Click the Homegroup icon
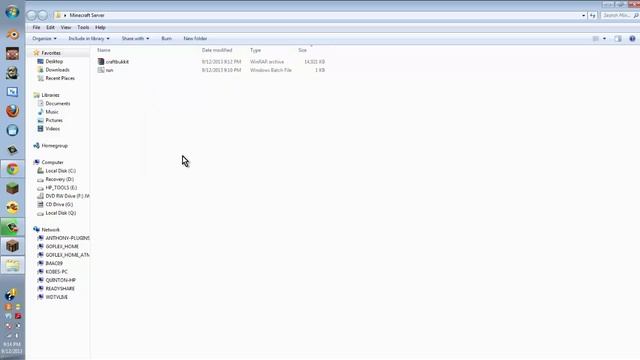 (36, 146)
